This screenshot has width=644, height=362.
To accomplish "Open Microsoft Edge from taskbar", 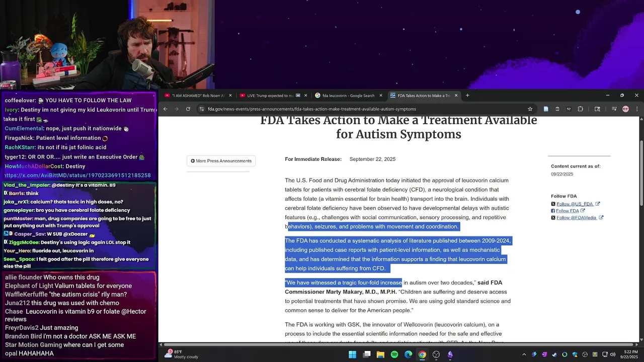I will click(408, 354).
